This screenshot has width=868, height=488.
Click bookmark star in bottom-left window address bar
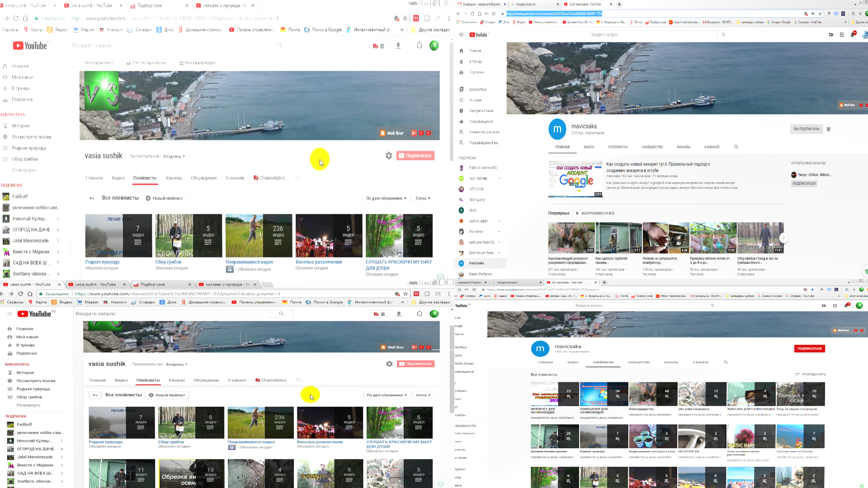click(x=406, y=294)
